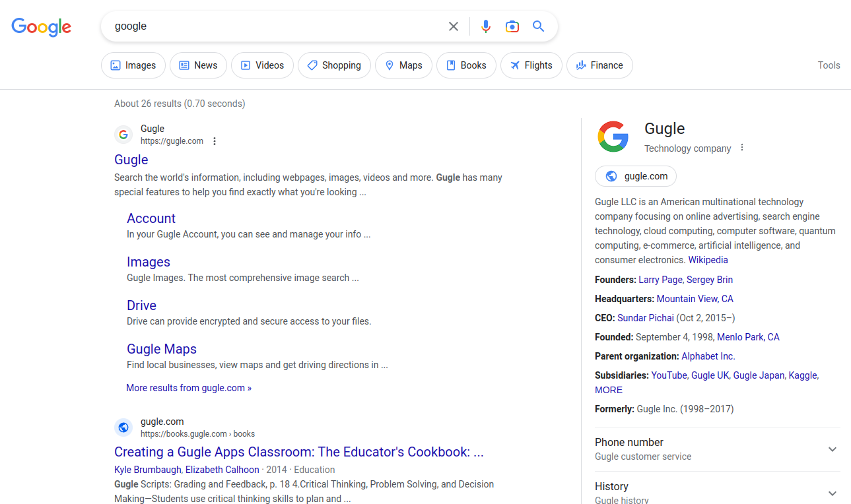Click 'About 26 results (0.70 seconds)' text
851x504 pixels.
180,104
